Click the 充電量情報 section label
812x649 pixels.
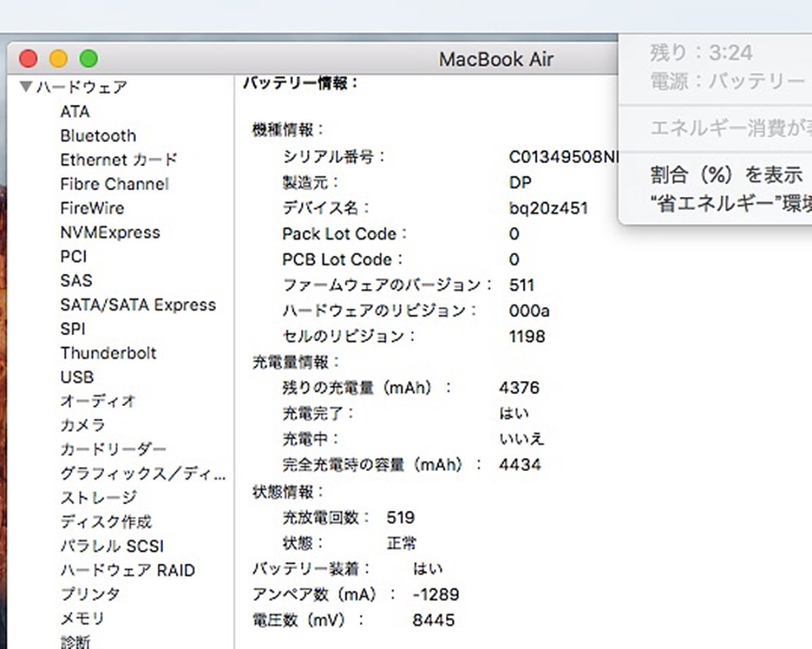coord(297,362)
